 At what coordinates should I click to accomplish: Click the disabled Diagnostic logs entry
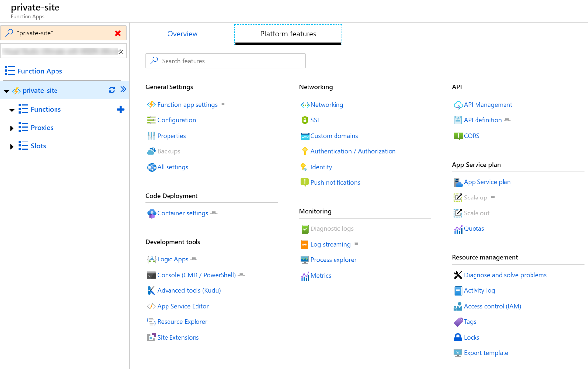pos(332,229)
